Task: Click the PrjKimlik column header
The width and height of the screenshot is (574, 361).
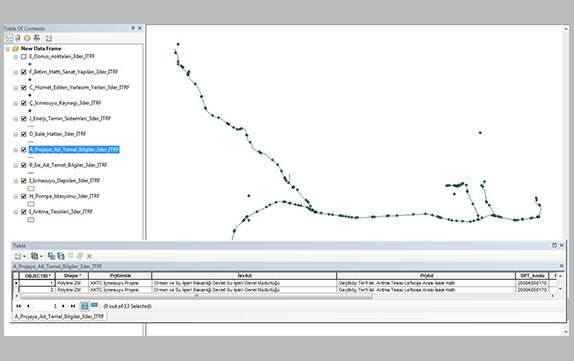Action: (x=120, y=276)
